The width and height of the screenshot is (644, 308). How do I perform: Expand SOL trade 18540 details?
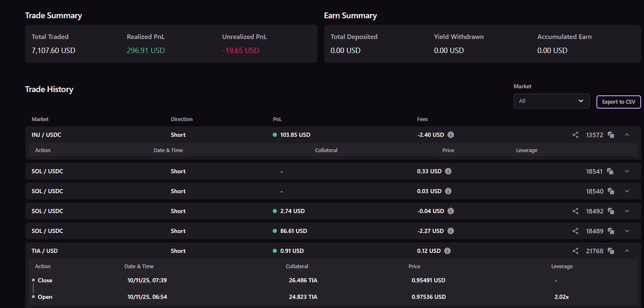(x=627, y=191)
